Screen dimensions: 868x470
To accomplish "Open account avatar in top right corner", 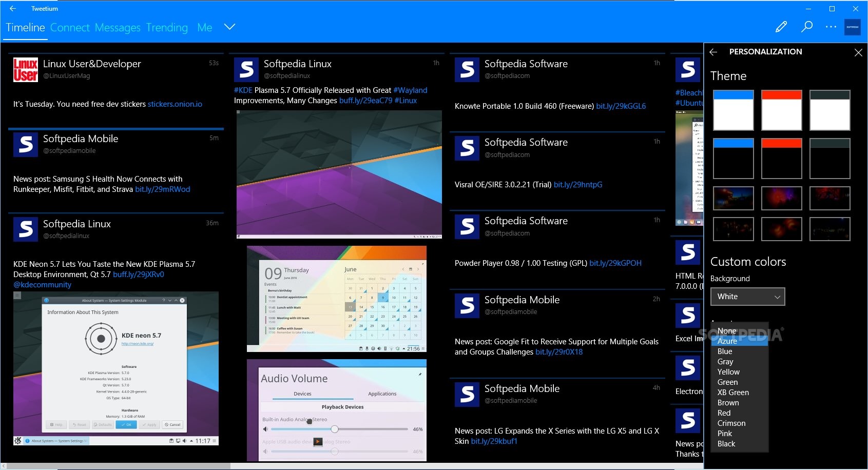I will point(853,27).
